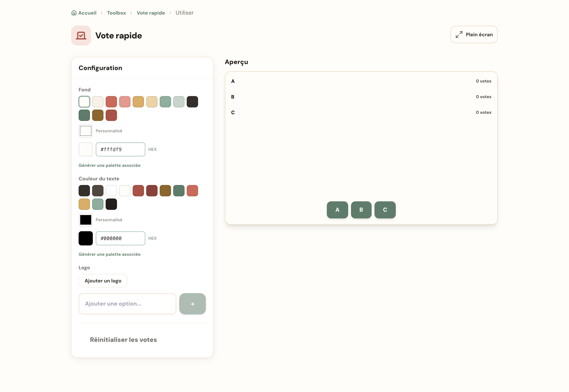The height and width of the screenshot is (392, 569).
Task: Click Générer une palette associée under Fond
Action: (110, 165)
